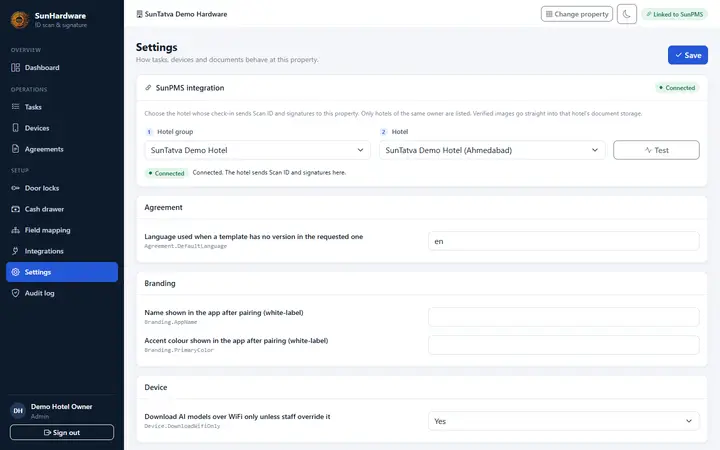This screenshot has width=720, height=450.
Task: Click the Audit log shield icon
Action: pyautogui.click(x=16, y=293)
